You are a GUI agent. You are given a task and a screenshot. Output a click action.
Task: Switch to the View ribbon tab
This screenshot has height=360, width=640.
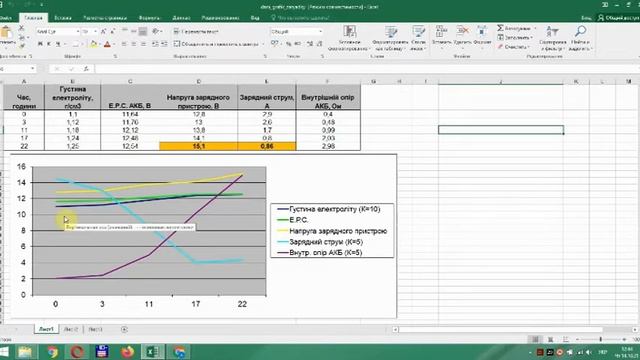(255, 18)
